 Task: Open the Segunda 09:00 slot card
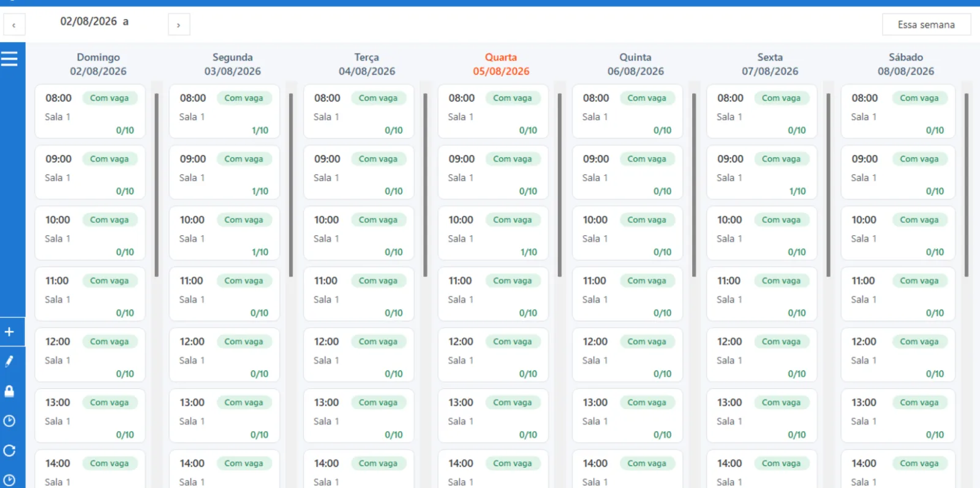tap(224, 172)
